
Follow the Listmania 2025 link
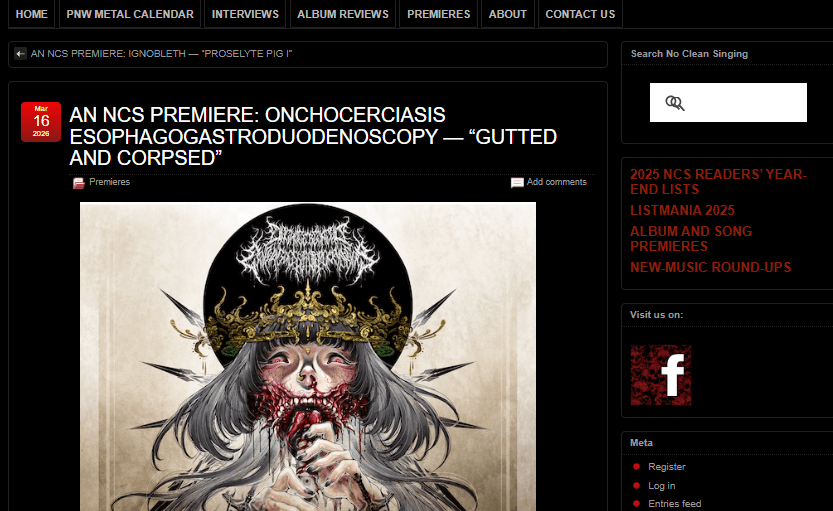click(x=682, y=210)
